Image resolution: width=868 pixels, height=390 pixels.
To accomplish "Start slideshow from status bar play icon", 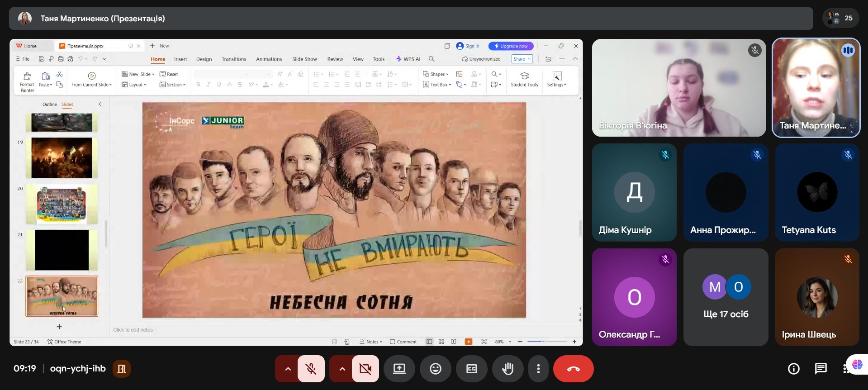I will (x=469, y=342).
